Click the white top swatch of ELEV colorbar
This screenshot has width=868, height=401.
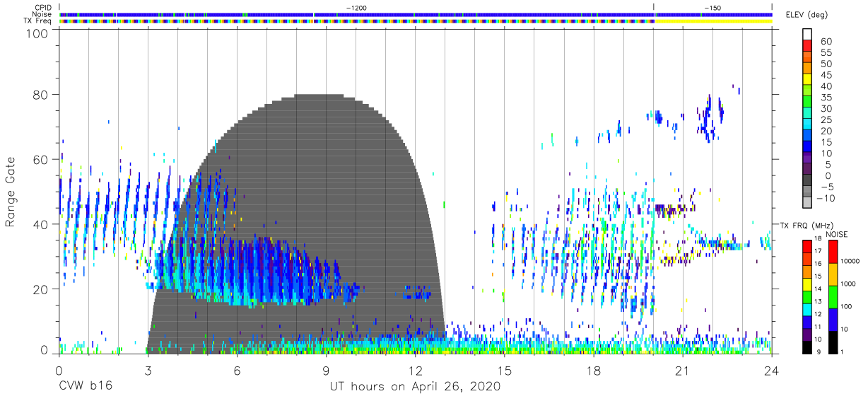809,33
